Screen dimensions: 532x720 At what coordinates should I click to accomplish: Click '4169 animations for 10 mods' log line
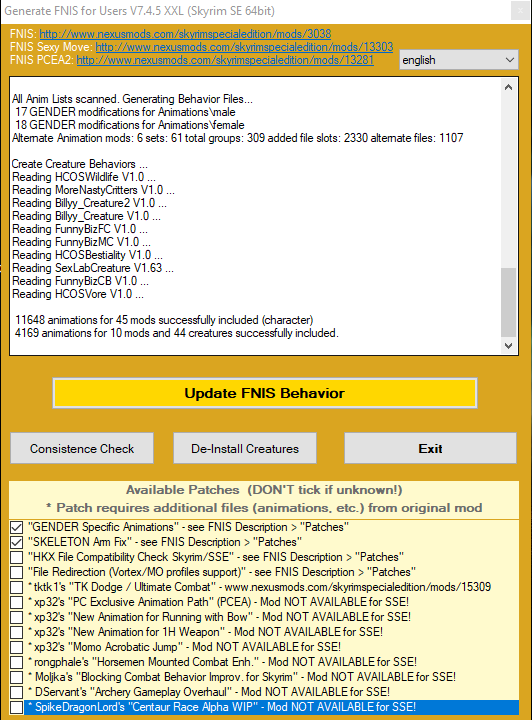[x=177, y=333]
